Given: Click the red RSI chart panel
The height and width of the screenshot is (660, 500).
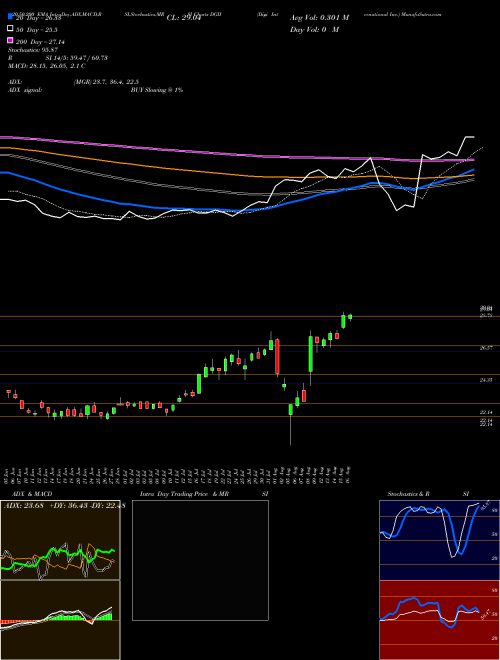Looking at the screenshot, I should [x=439, y=620].
